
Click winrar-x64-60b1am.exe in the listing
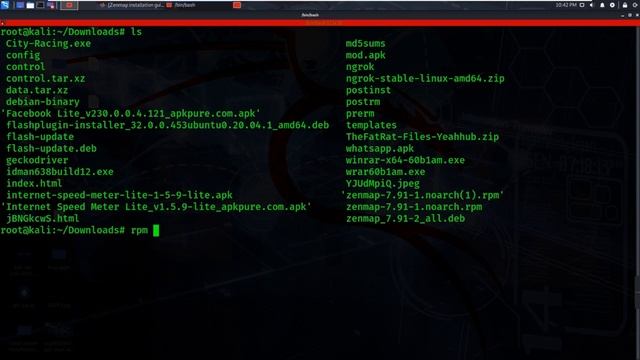(405, 160)
